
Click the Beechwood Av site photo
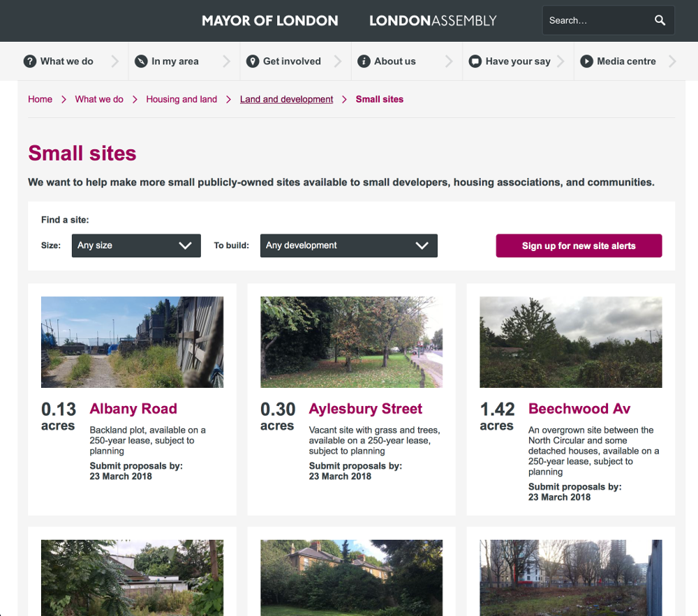click(x=571, y=342)
